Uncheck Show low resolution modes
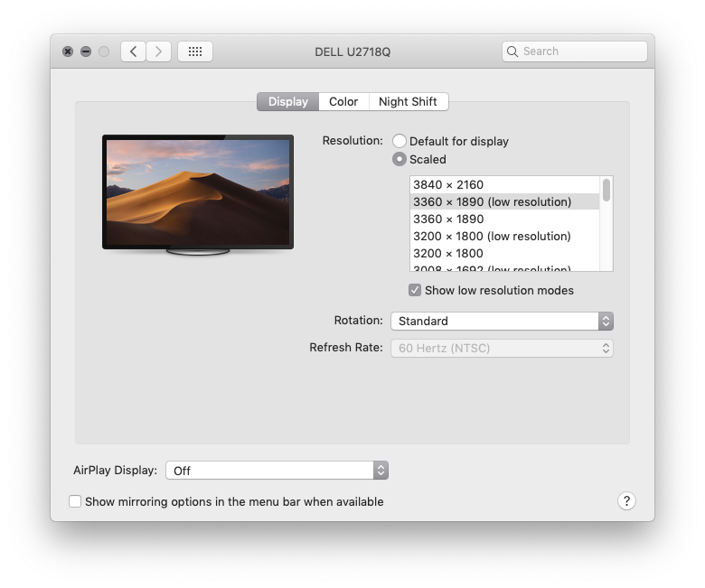The image size is (705, 588). (415, 290)
